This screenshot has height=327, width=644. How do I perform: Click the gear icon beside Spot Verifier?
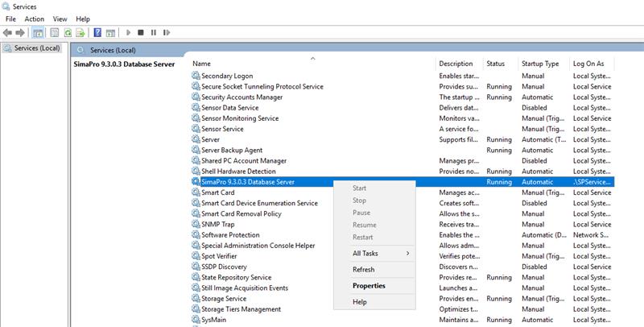[x=196, y=256]
